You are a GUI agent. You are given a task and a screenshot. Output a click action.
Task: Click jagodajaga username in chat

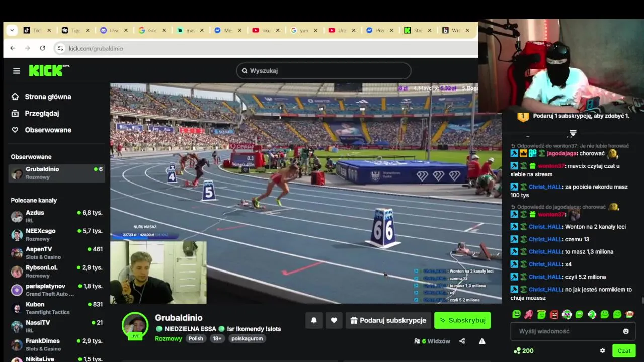(x=562, y=153)
